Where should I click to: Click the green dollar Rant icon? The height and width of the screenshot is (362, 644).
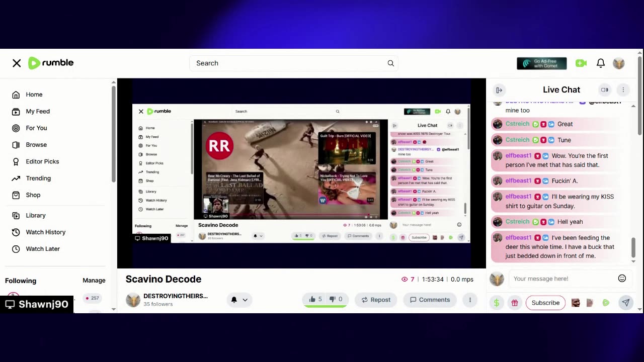coord(497,303)
